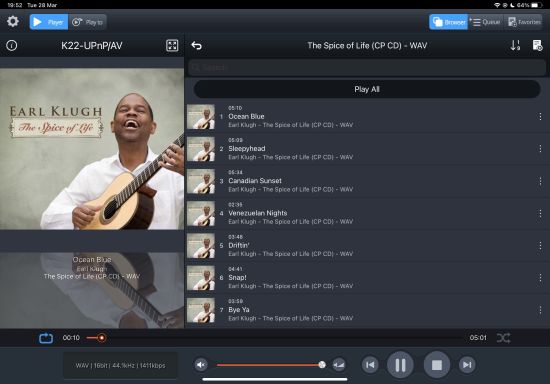Screen dimensions: 550x384
Task: Play track Venezuelan Nights
Action: 367,213
